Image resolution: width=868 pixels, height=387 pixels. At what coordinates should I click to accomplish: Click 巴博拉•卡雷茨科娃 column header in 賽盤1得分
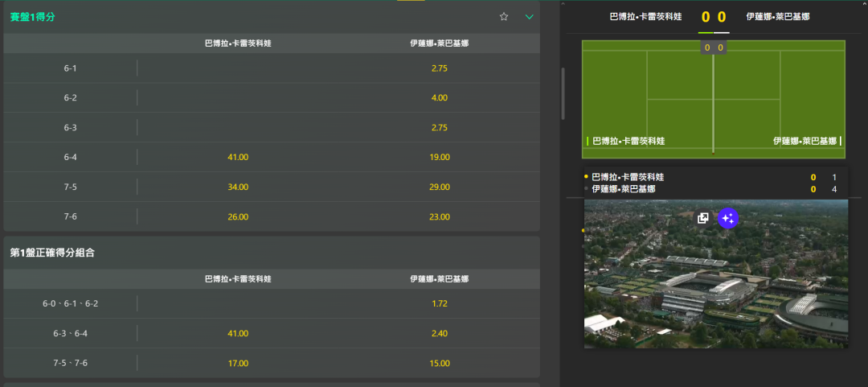point(238,43)
